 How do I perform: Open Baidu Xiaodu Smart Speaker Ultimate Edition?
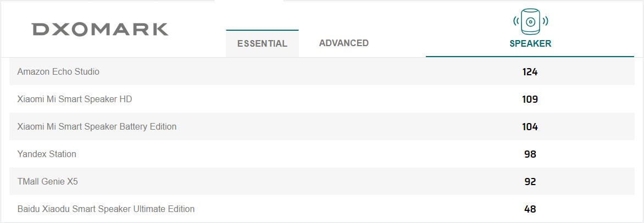point(106,209)
